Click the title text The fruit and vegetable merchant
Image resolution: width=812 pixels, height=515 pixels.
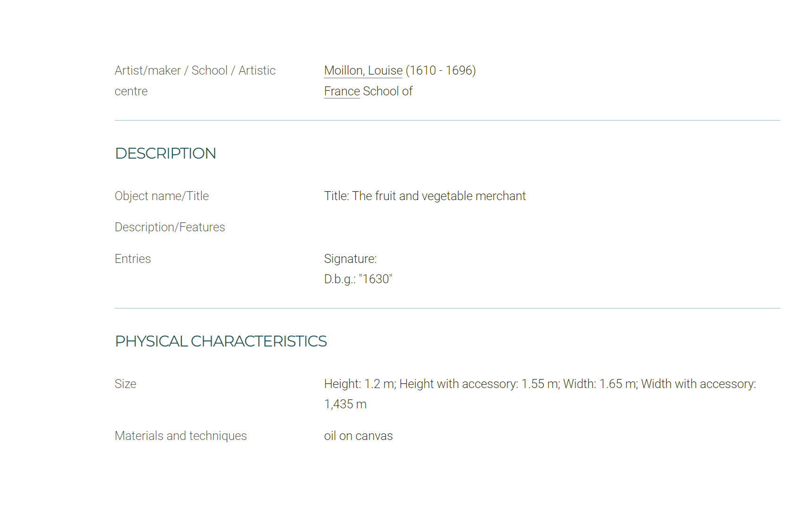pos(439,196)
